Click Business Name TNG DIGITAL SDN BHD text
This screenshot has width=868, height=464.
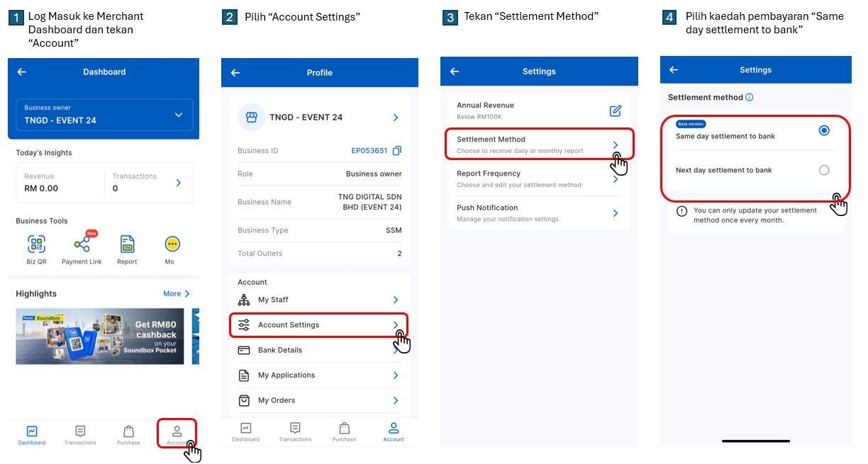tap(370, 202)
